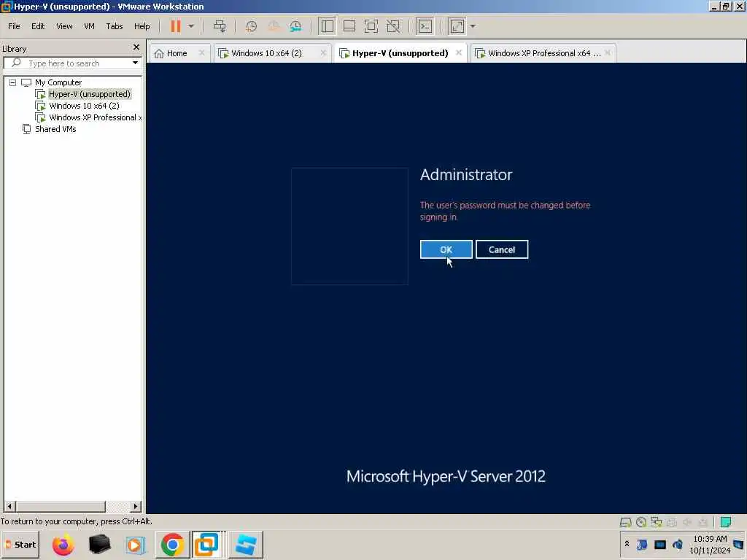Toggle the console view icon
Viewport: 747px width, 560px height.
point(425,26)
